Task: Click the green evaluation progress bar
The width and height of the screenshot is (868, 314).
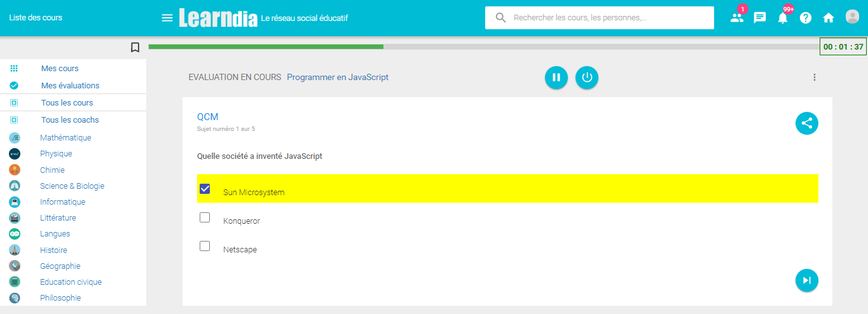Action: click(266, 46)
